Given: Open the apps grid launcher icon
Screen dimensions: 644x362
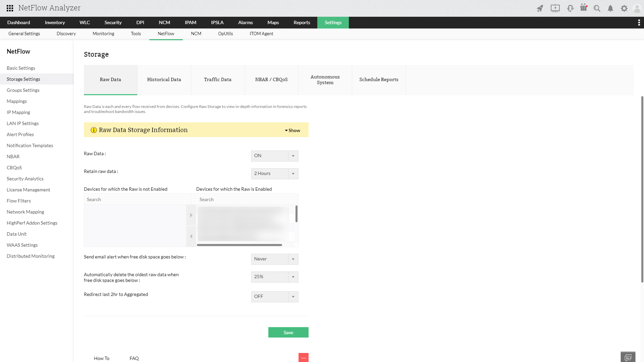Looking at the screenshot, I should 10,8.
